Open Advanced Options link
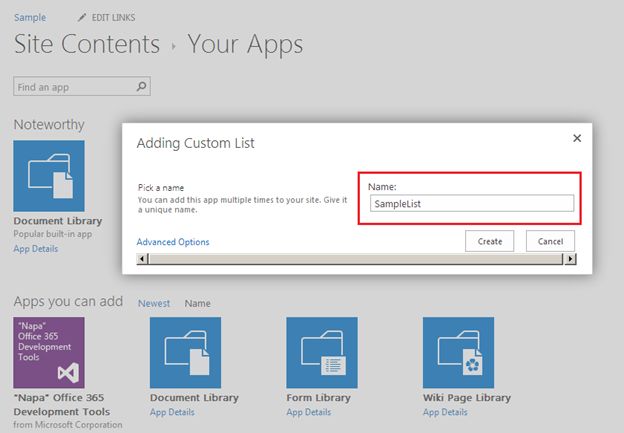 tap(173, 242)
